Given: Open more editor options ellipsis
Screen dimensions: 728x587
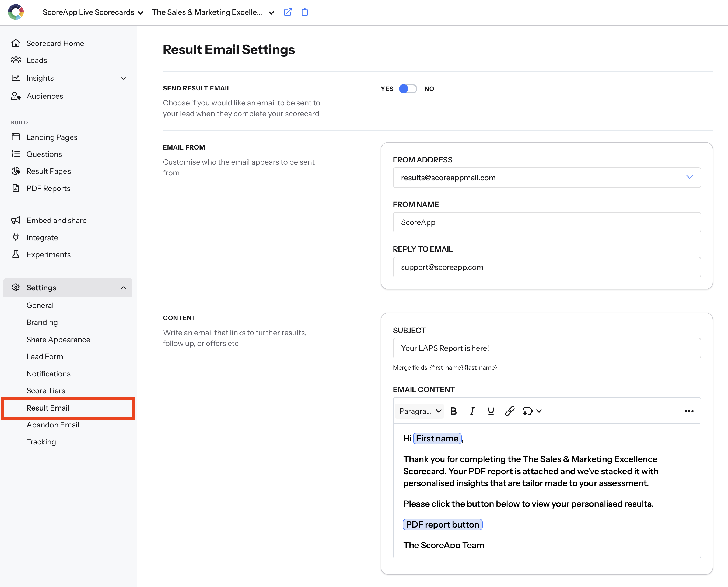Looking at the screenshot, I should coord(689,411).
